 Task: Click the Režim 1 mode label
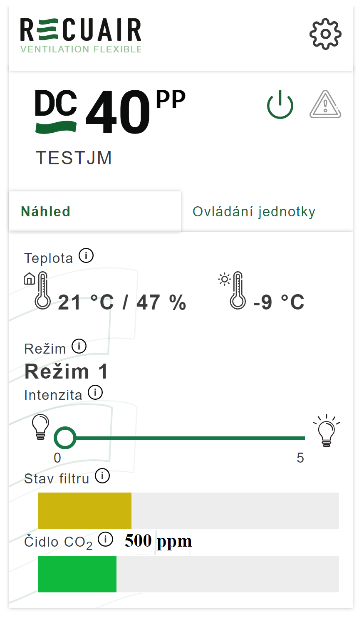(x=67, y=371)
